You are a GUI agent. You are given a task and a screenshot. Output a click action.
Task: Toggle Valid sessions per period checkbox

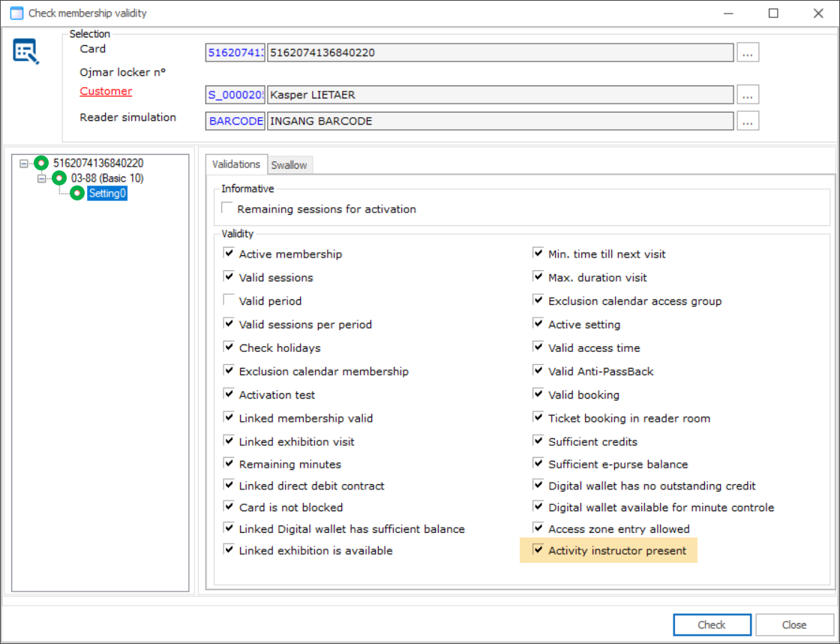229,324
